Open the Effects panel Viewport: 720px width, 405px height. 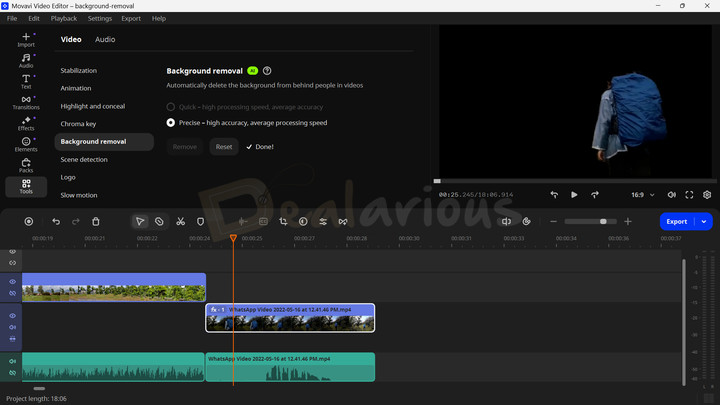pyautogui.click(x=26, y=123)
